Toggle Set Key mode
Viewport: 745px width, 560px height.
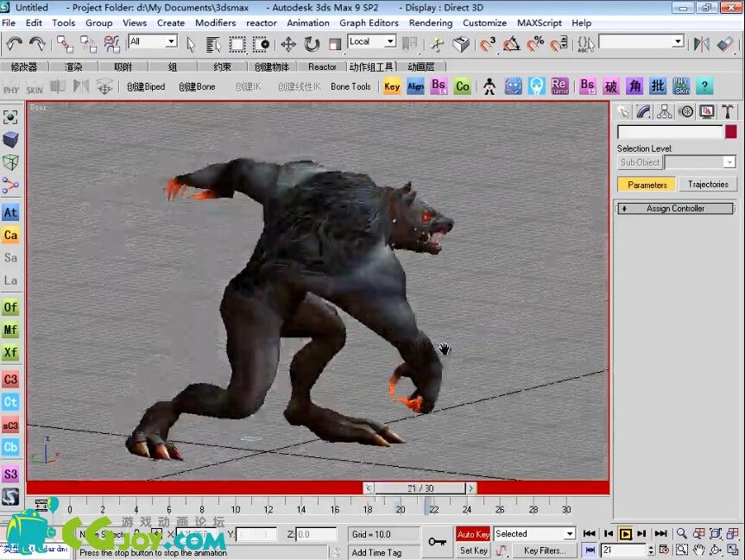point(473,551)
